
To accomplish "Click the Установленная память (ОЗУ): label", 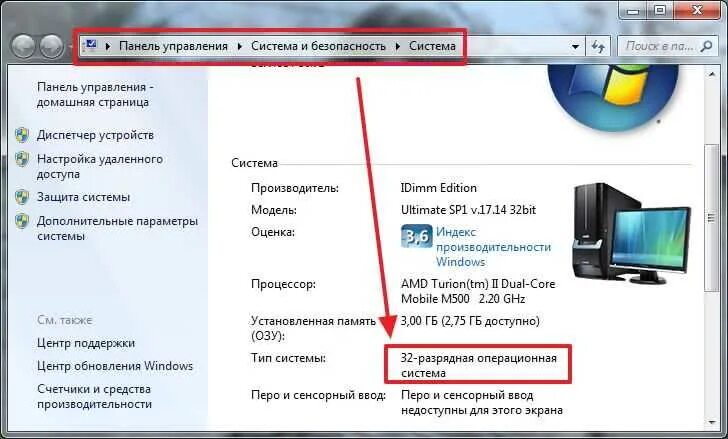I will pos(313,328).
